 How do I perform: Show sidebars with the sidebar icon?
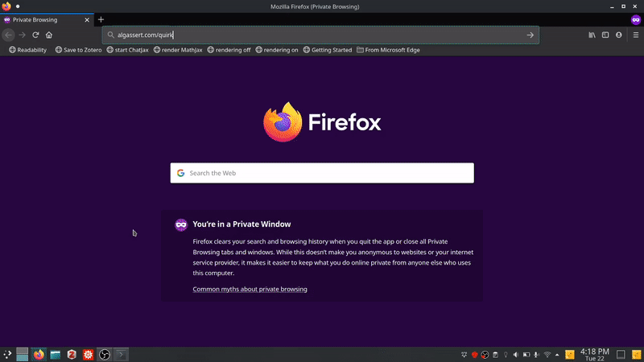[x=605, y=35]
